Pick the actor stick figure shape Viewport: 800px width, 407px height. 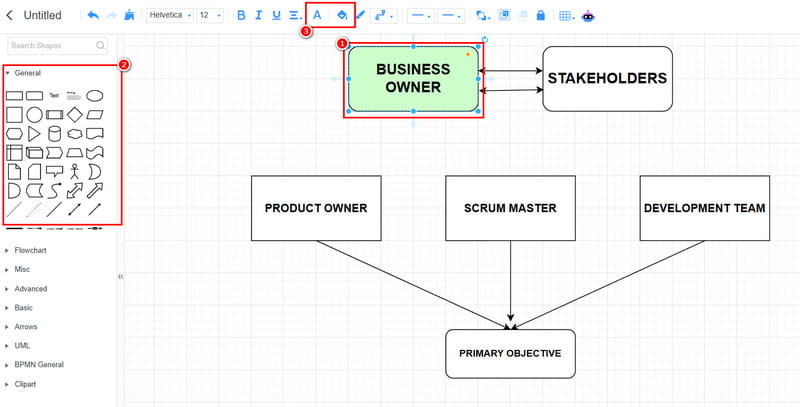coord(74,171)
